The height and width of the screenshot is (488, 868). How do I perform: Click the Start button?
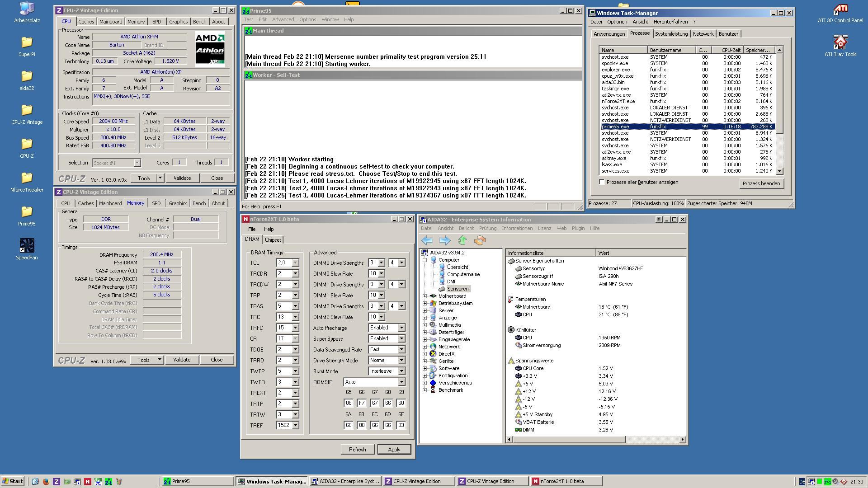click(x=13, y=481)
